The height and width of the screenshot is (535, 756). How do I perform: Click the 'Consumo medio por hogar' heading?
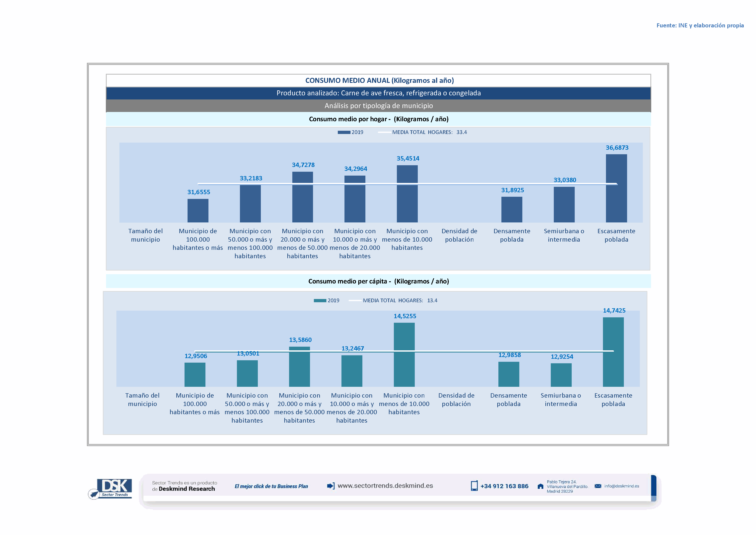[378, 119]
